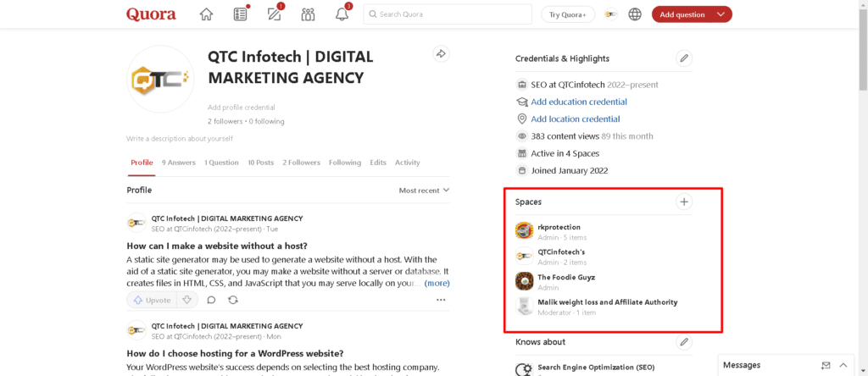Add a Space with the plus icon
868x376 pixels.
tap(684, 202)
